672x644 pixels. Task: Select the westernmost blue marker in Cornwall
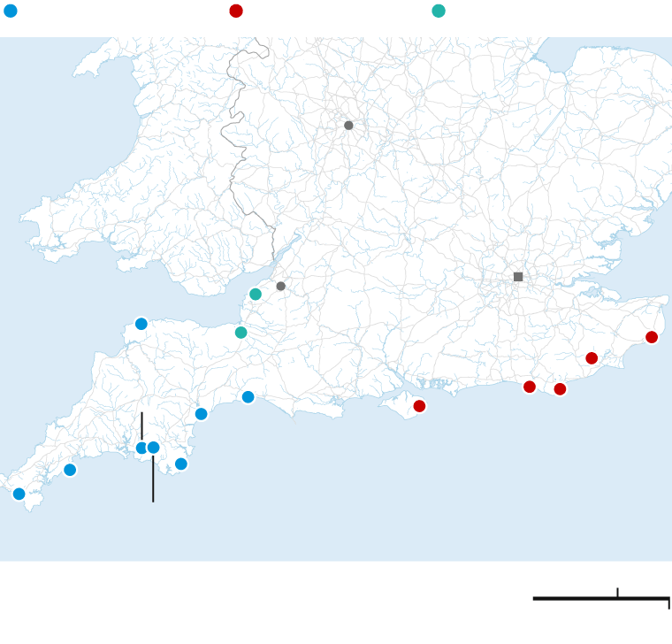pos(19,494)
